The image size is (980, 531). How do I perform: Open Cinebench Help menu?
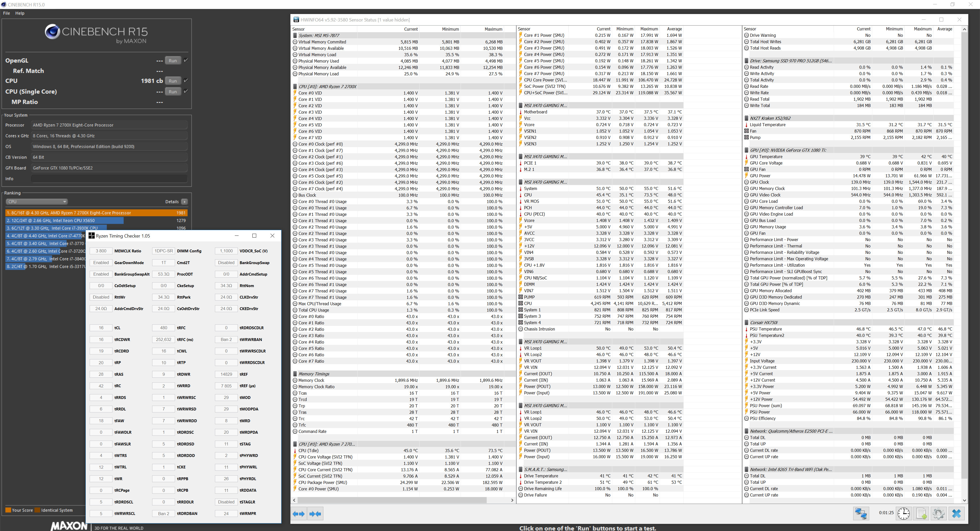(20, 13)
